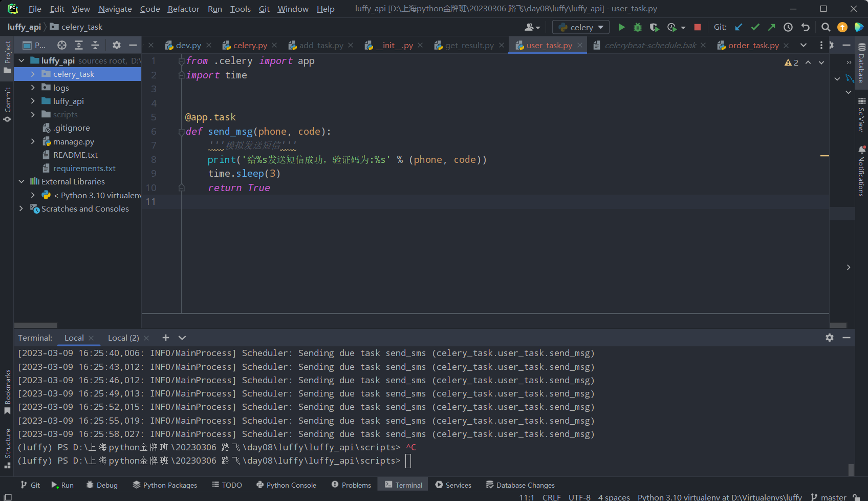
Task: Expand the celery_task folder
Action: pos(33,74)
